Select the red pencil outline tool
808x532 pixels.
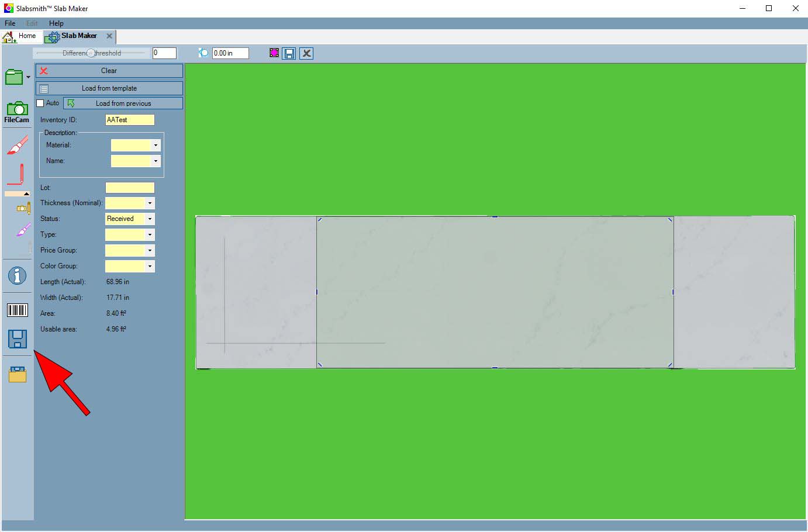pyautogui.click(x=18, y=174)
